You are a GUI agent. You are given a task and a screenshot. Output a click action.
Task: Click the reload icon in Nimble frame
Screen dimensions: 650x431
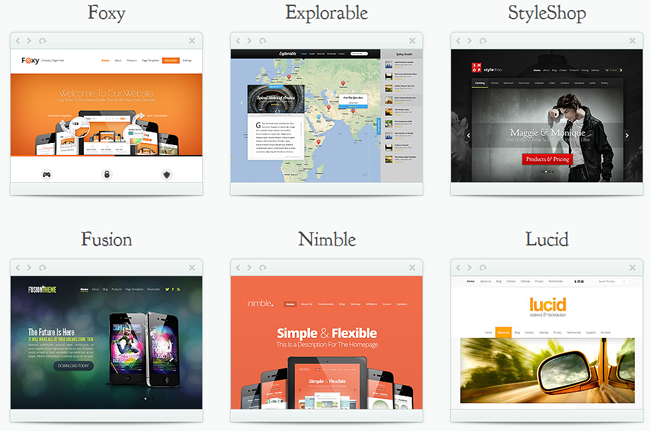[262, 268]
